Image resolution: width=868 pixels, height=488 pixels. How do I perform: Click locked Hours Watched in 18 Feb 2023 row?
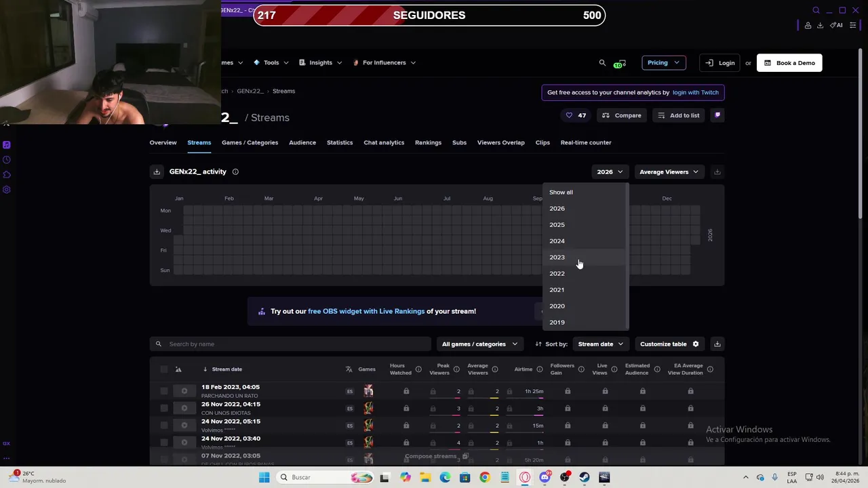(406, 391)
